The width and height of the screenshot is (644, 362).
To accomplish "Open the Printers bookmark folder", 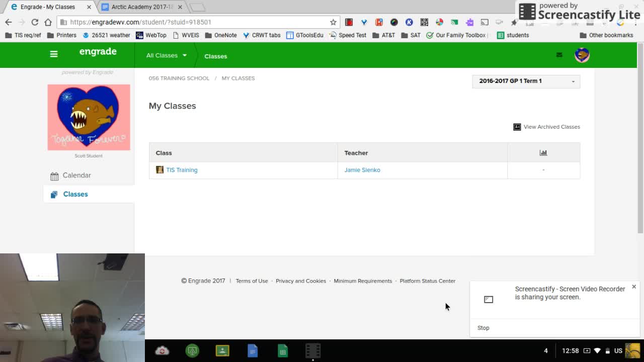I will tap(61, 35).
